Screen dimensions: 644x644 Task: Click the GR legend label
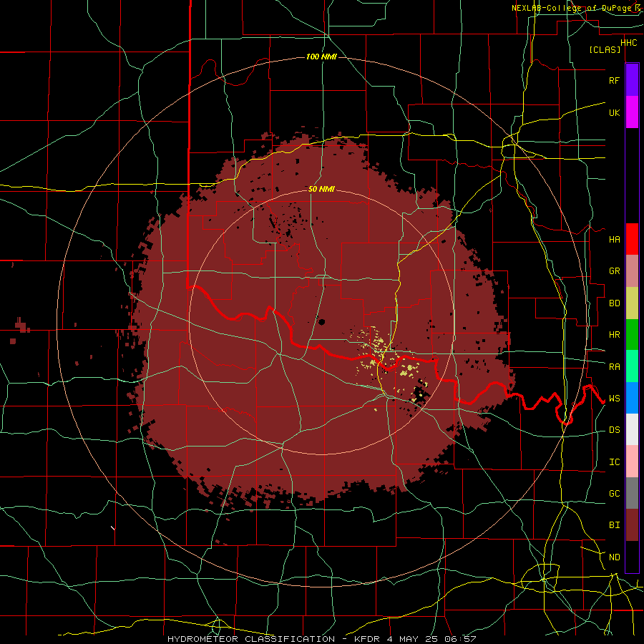[x=614, y=271]
